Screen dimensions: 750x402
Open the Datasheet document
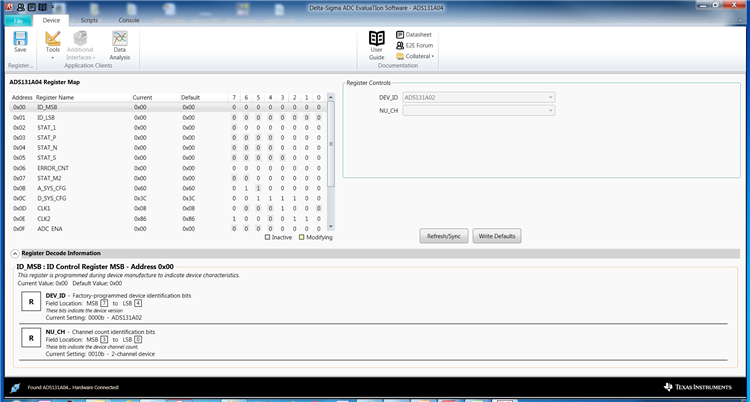click(x=414, y=34)
